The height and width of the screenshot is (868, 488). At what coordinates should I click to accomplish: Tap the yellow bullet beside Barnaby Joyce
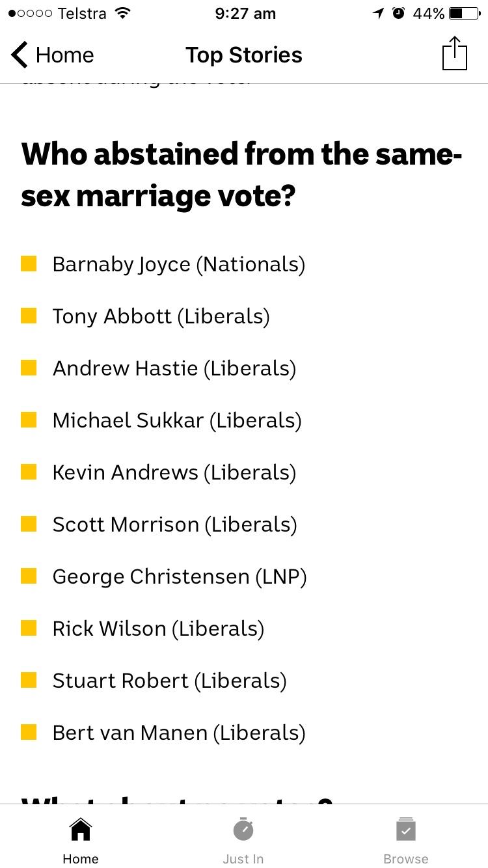tap(29, 264)
